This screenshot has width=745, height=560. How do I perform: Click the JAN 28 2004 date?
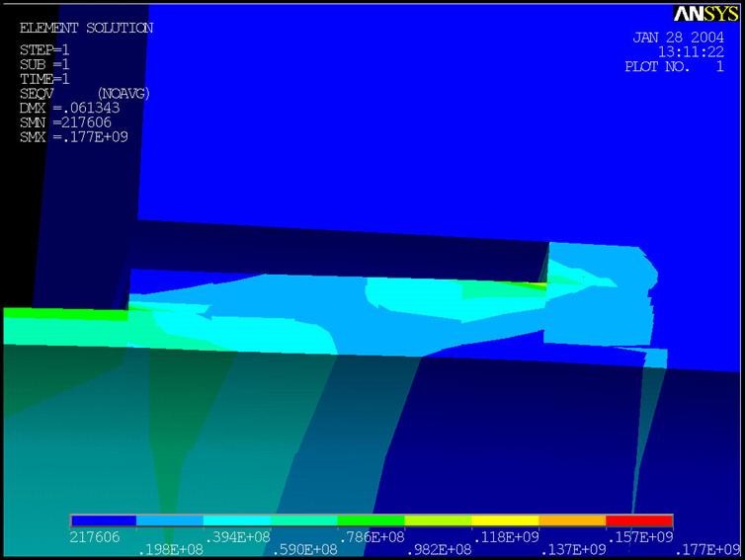[679, 38]
